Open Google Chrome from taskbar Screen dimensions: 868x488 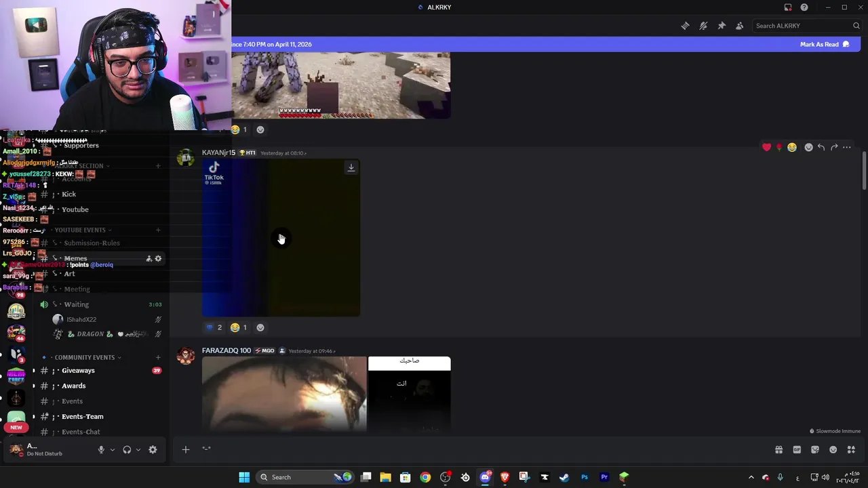tap(425, 477)
